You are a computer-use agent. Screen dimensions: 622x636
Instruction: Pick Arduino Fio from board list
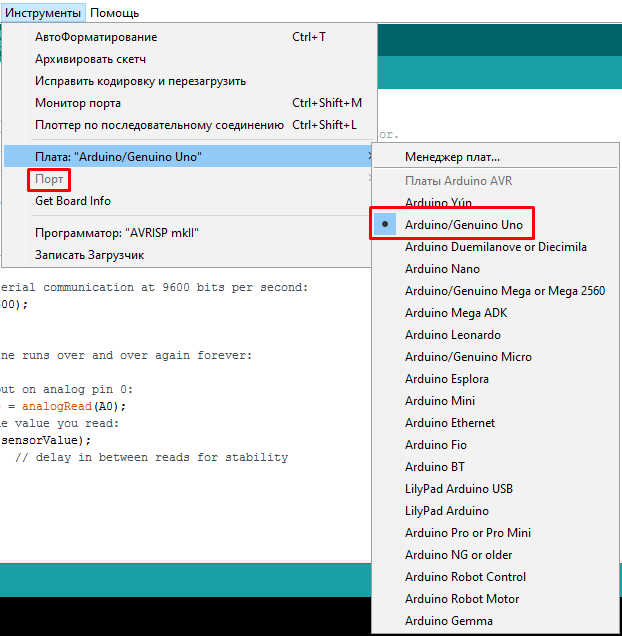pyautogui.click(x=496, y=445)
